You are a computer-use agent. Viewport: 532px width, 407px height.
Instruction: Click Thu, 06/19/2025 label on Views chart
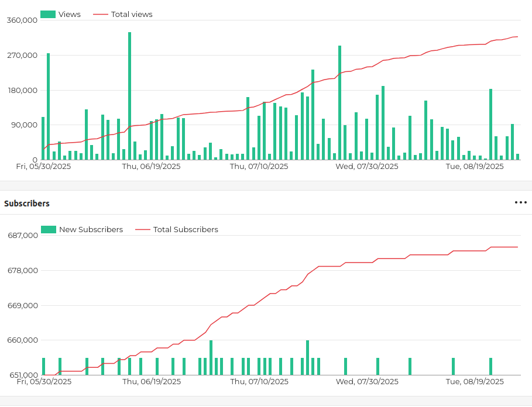coord(152,167)
